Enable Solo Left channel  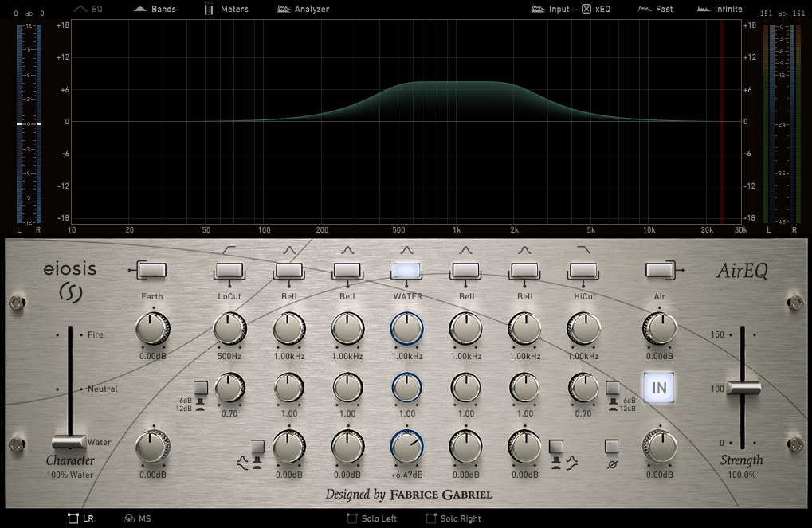click(371, 518)
